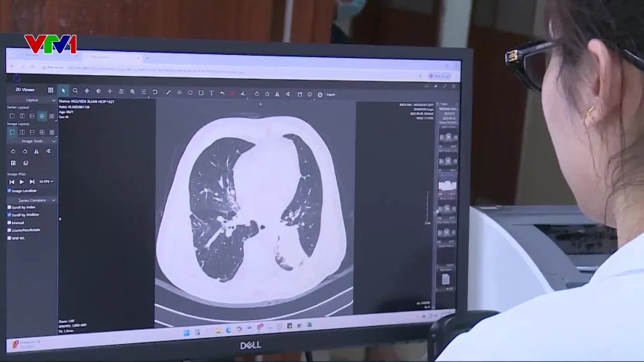Choose the text annotation tool
Image resolution: width=644 pixels, height=362 pixels.
211,93
